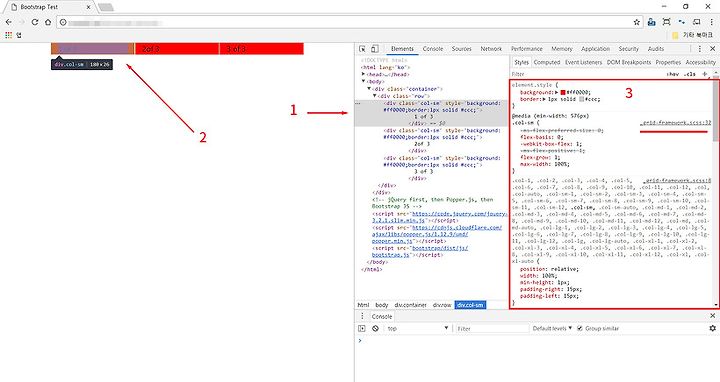
Task: Close the Bootstrap Test tab
Action: (88, 7)
